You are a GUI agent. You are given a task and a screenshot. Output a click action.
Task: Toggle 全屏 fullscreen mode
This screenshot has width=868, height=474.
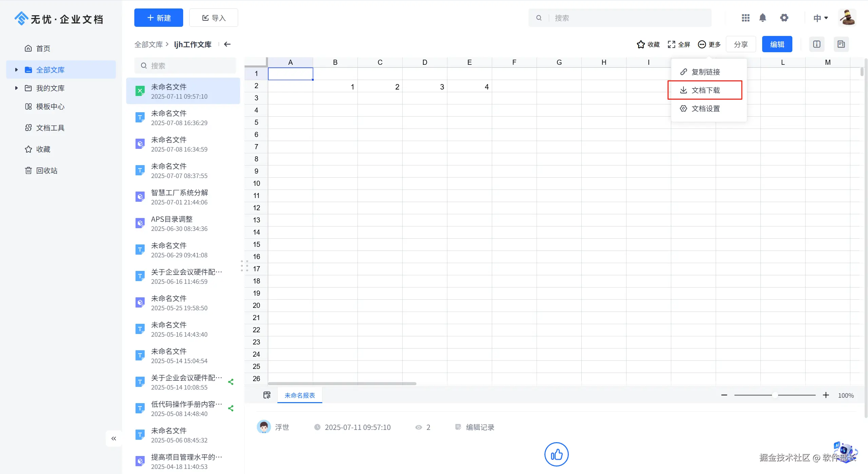click(x=679, y=44)
